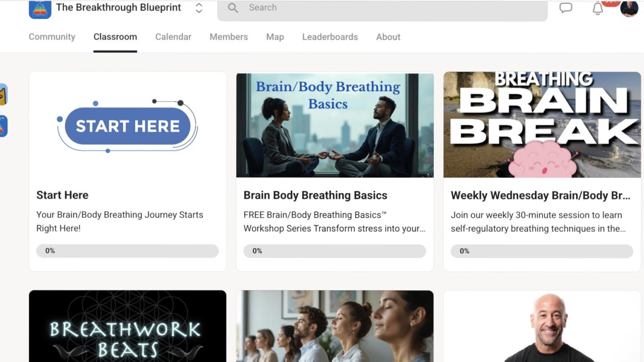Open the chat messages icon

(566, 8)
